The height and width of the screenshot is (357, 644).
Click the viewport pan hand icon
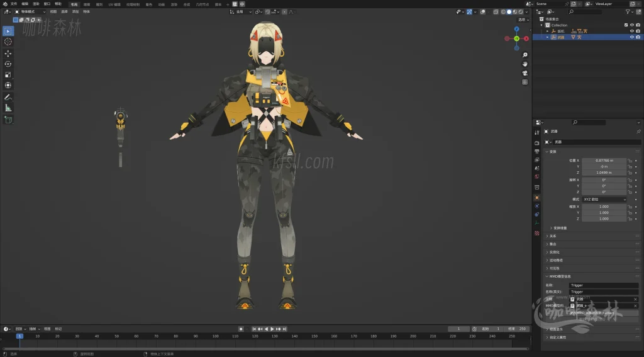pyautogui.click(x=525, y=64)
